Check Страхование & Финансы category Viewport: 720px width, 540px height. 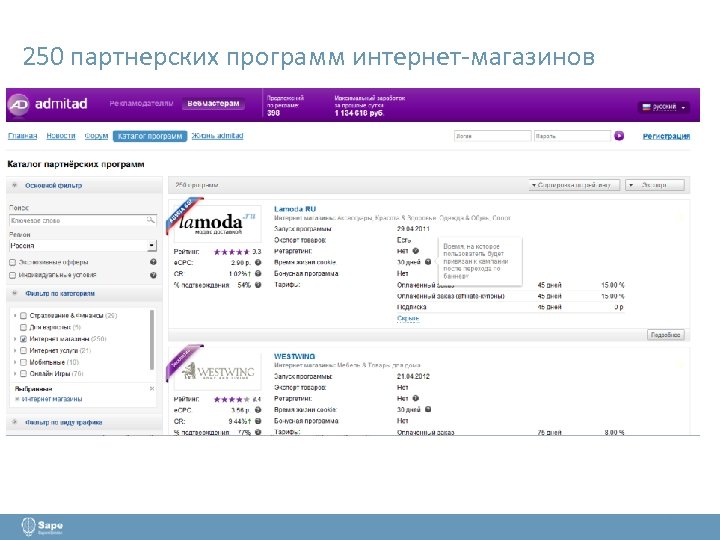(x=23, y=315)
